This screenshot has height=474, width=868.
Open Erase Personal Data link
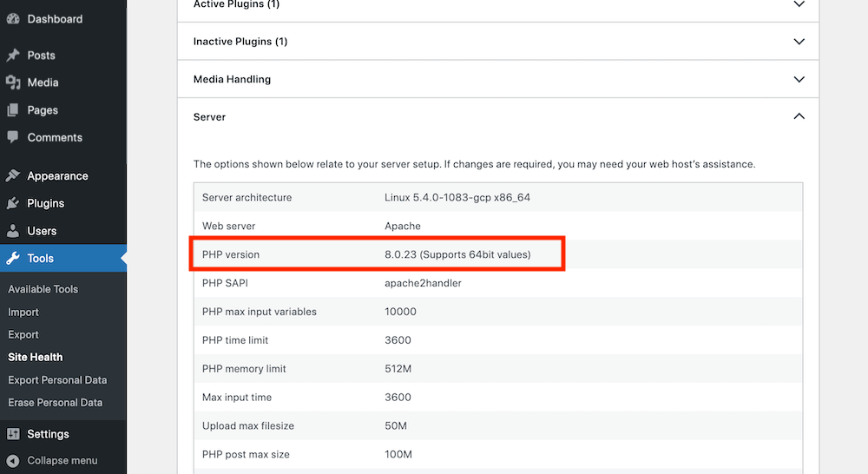coord(56,403)
